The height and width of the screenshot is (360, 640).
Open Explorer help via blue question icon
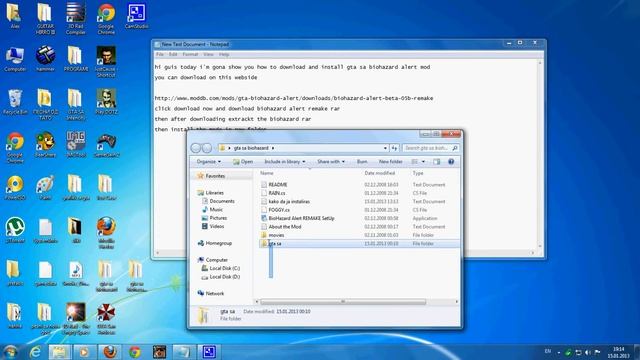coord(451,162)
